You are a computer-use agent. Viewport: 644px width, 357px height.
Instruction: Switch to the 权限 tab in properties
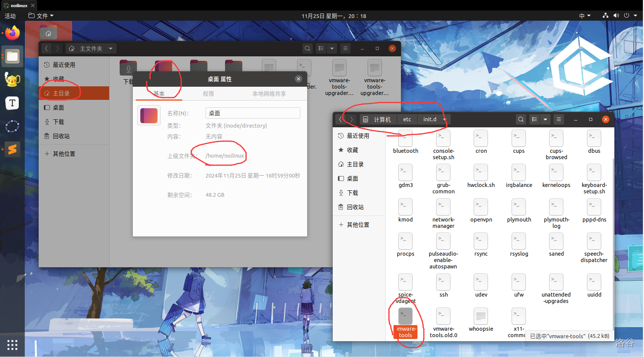pos(209,93)
